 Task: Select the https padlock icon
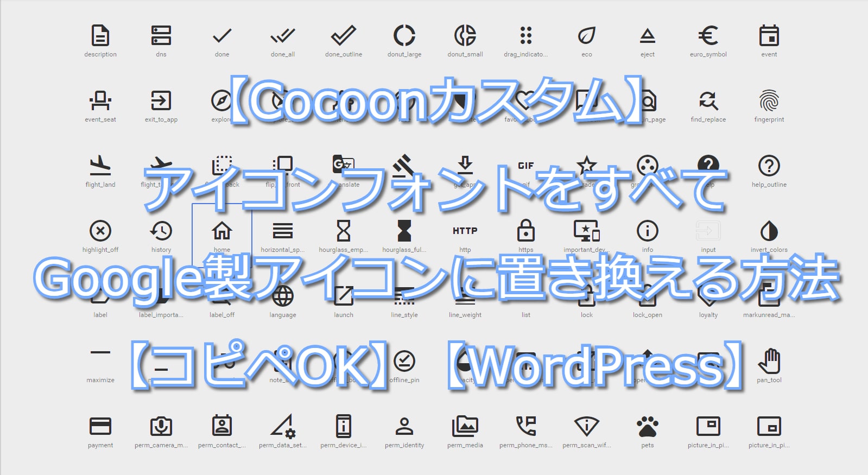point(526,230)
